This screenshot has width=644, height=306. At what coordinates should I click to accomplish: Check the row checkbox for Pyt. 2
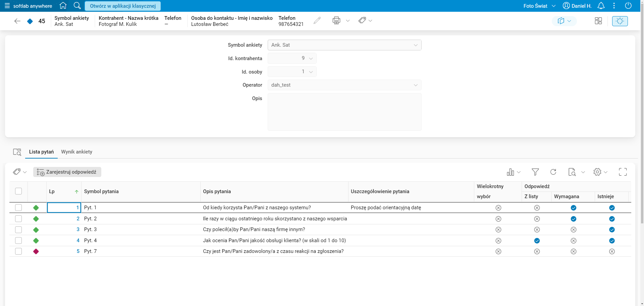pyautogui.click(x=18, y=219)
